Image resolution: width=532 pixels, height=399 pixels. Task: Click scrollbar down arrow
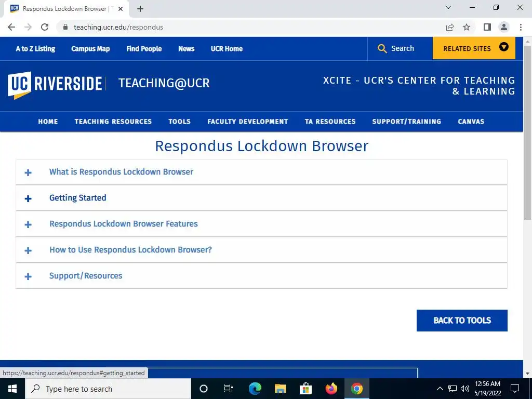tap(528, 374)
